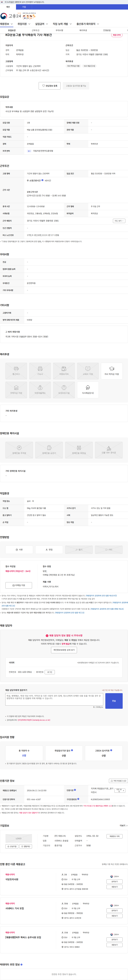This screenshot has width=128, height=980.
Task: Click the 고용24 입사지원 info icon
Action: 111,750
